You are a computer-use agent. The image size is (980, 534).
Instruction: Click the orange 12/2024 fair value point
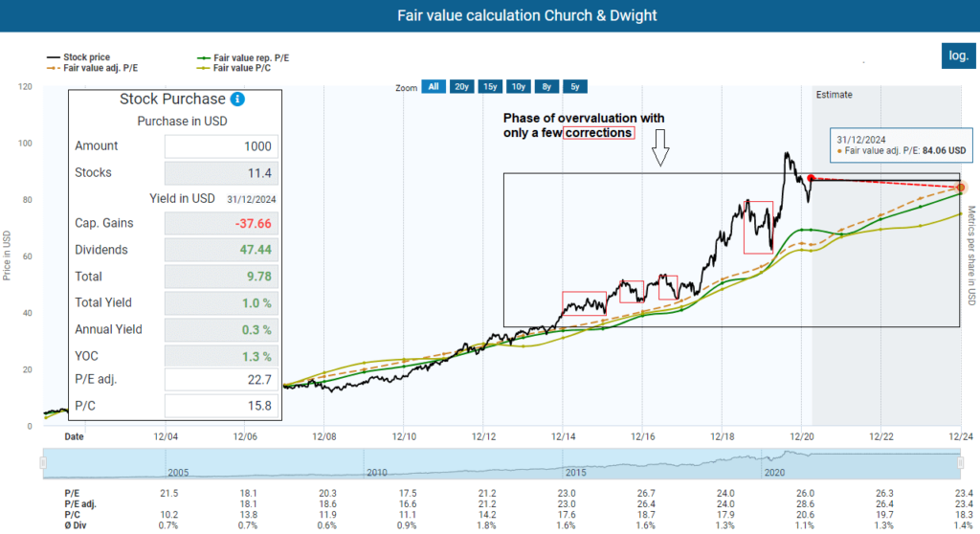tap(961, 187)
